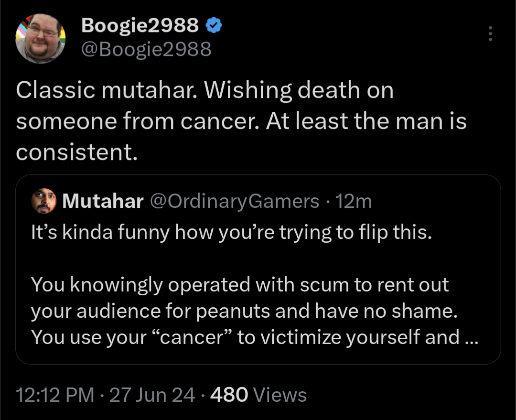Open Mutahar's small avatar in quoted tweet
Screen dimensions: 516x420
pos(44,201)
